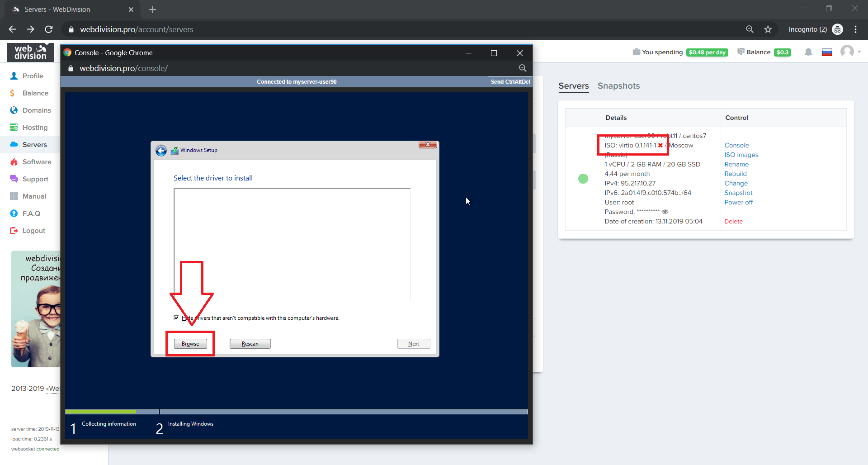Click the Power off link

click(x=738, y=202)
